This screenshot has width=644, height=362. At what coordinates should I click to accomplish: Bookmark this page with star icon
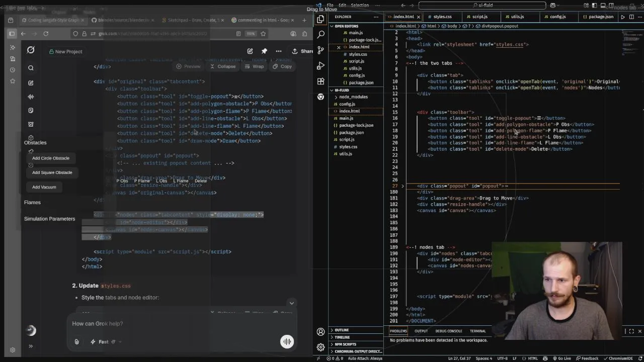tap(263, 34)
